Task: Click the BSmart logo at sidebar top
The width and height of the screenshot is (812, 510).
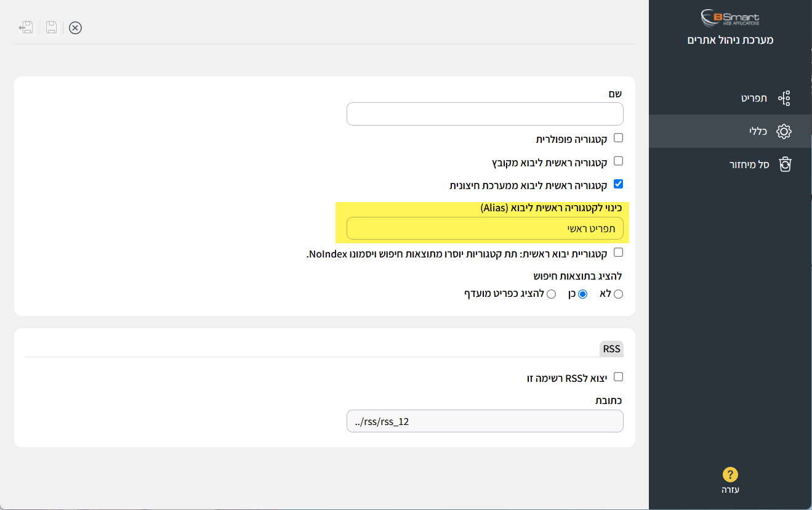Action: tap(730, 17)
